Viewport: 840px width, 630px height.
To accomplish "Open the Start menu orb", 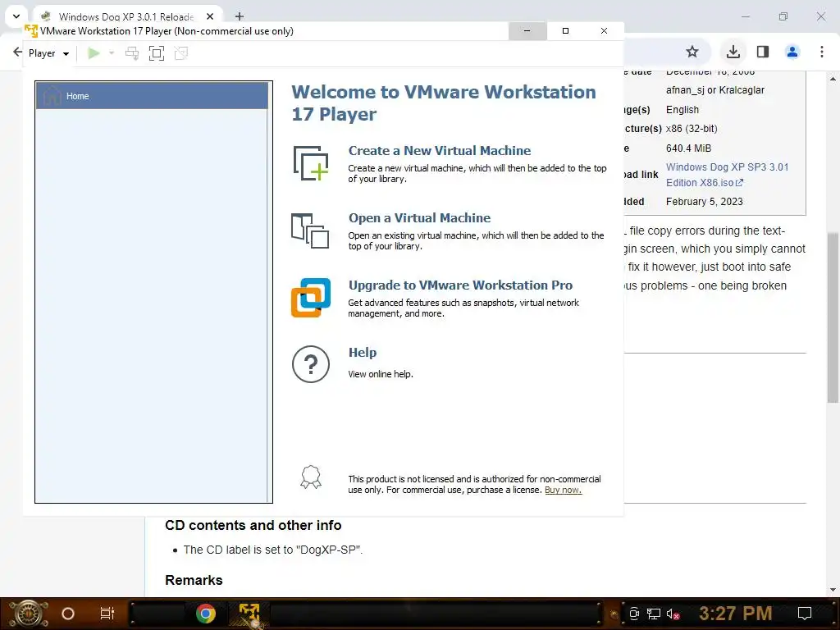I will point(28,614).
